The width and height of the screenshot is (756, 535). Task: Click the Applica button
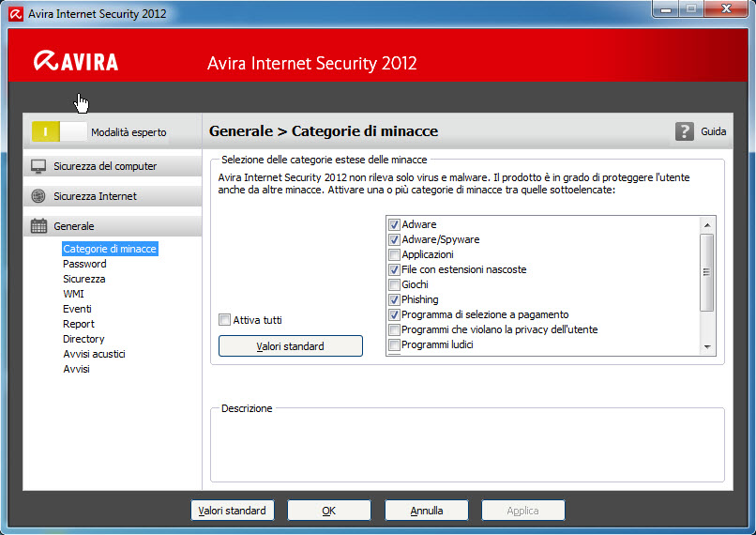pos(522,511)
